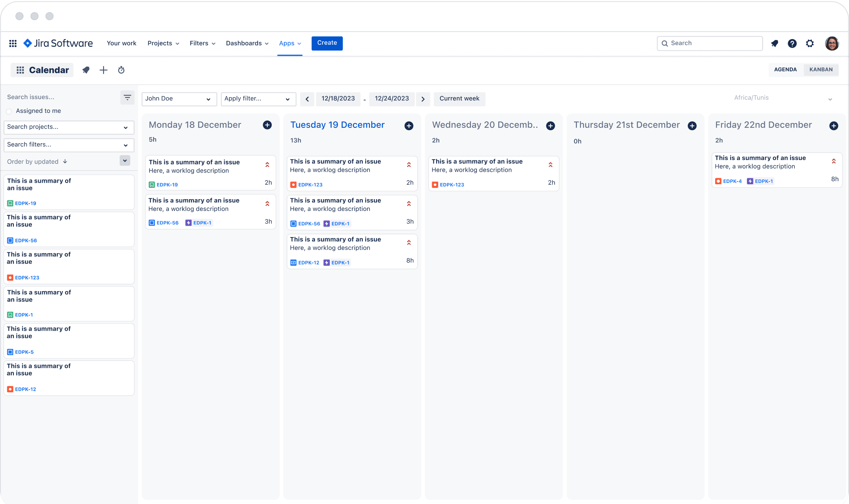Click the Create button

pos(327,43)
